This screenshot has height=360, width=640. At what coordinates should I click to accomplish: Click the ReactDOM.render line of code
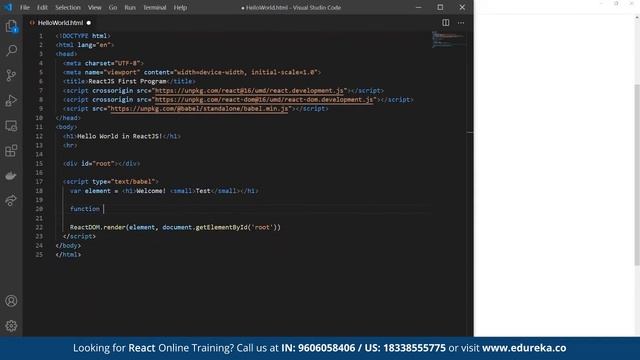(x=175, y=227)
